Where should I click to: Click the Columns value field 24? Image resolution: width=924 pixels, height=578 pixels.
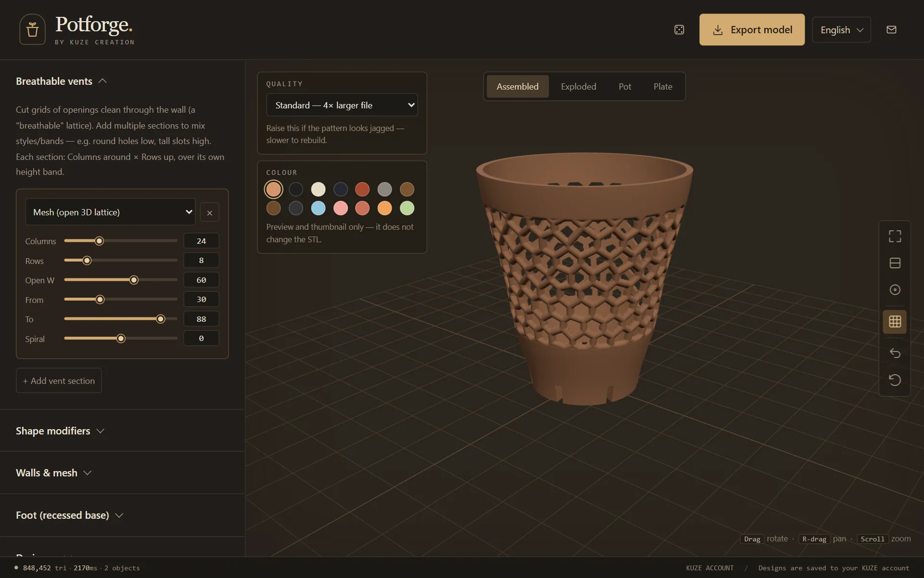pos(201,241)
